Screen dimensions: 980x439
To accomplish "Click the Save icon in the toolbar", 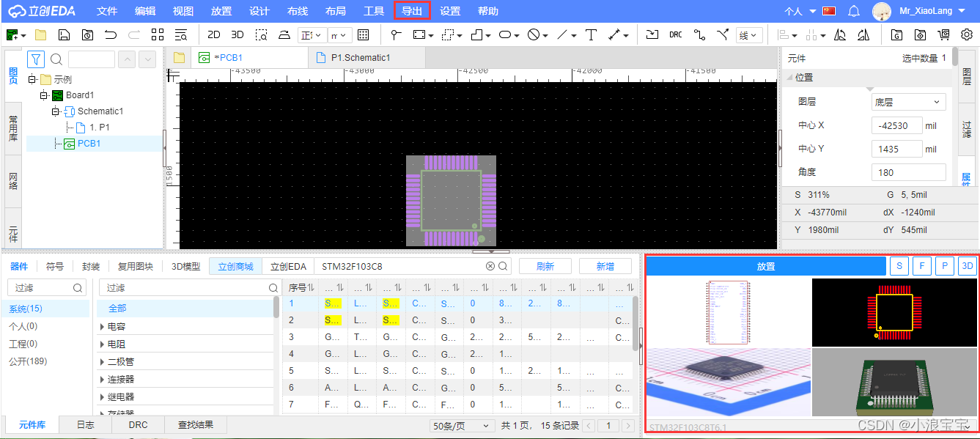I will coord(64,35).
